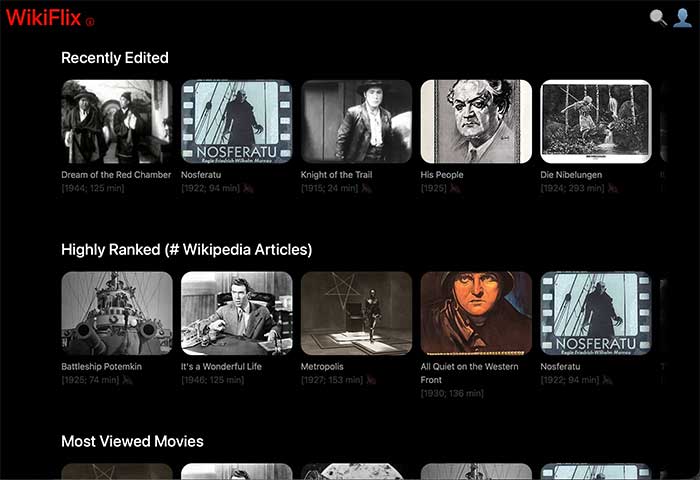Click the silent-film icon beside Nosferatu in Highly Ranked
The image size is (700, 480).
point(607,380)
